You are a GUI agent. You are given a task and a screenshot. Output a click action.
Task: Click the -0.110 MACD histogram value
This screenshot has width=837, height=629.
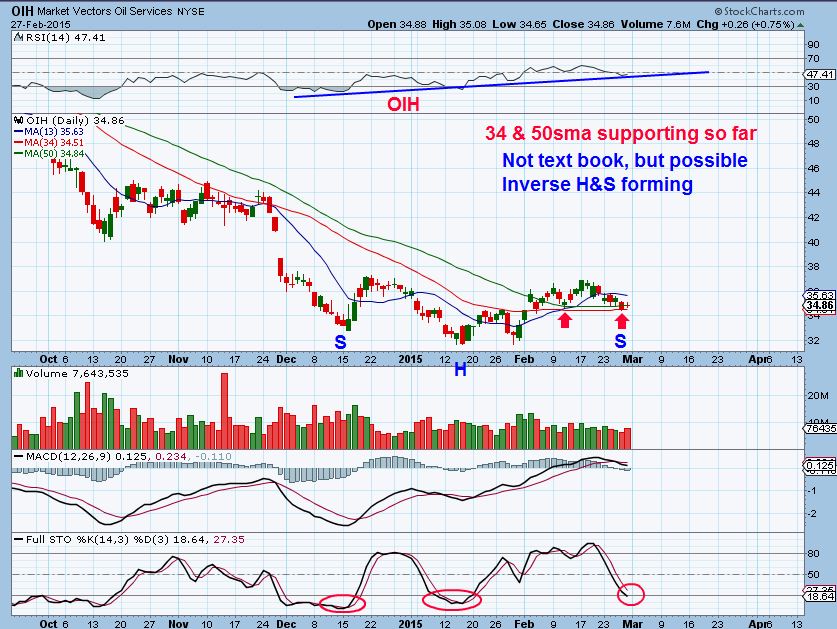pos(213,457)
